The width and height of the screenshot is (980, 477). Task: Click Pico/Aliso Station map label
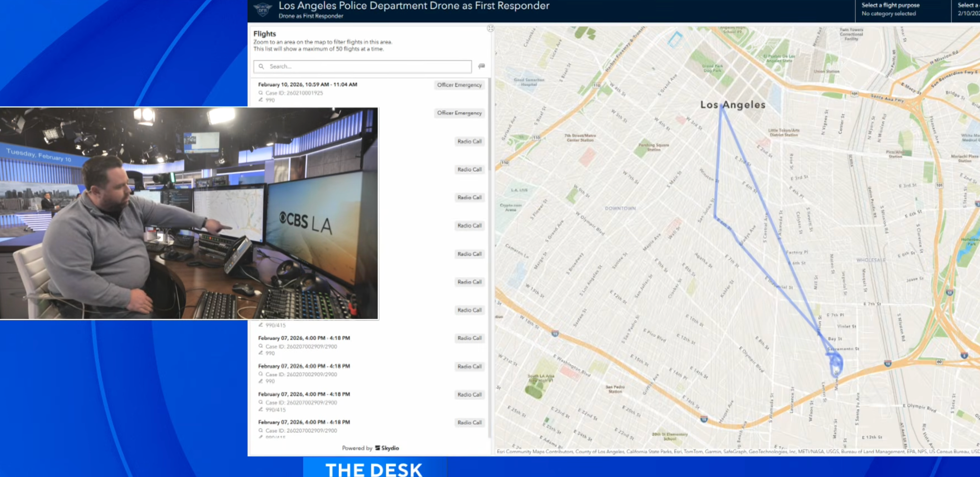(895, 154)
